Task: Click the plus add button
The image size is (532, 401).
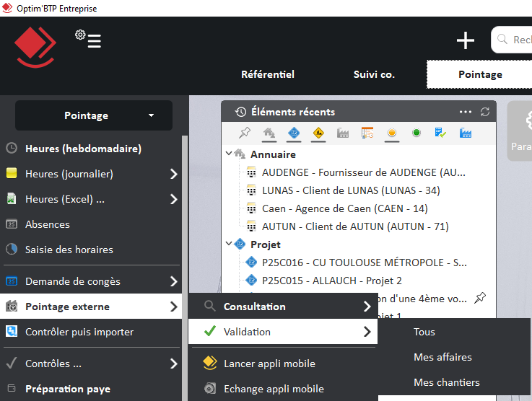Action: 465,40
